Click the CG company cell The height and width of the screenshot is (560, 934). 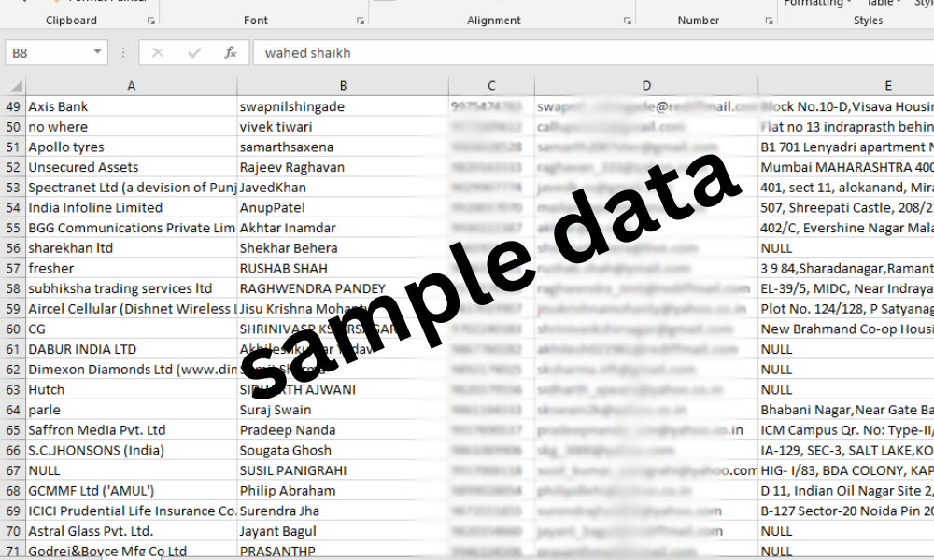pos(132,329)
